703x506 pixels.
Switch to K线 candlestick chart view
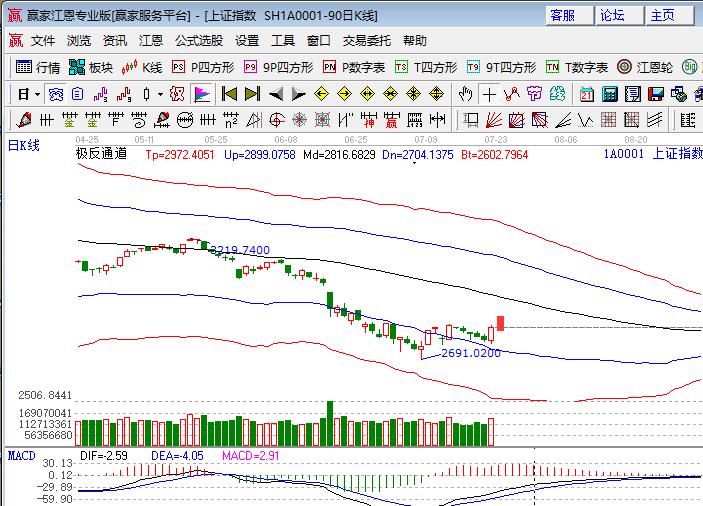(x=142, y=67)
